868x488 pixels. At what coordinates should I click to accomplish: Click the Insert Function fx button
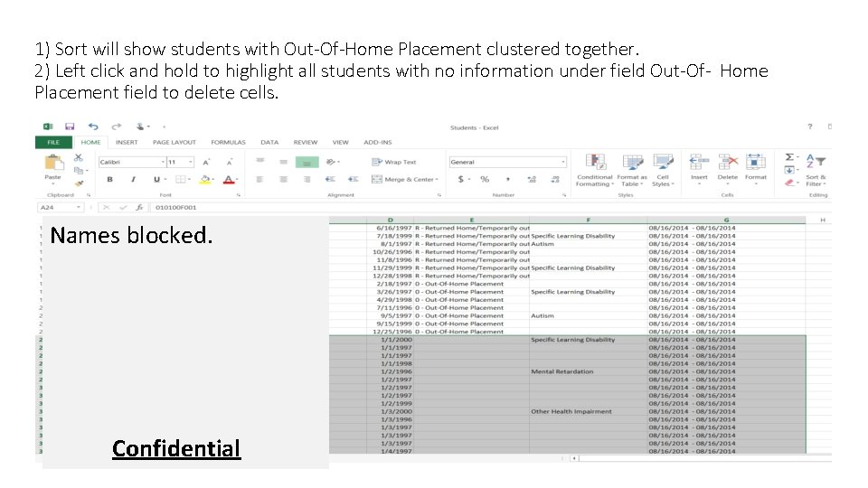[x=139, y=208]
